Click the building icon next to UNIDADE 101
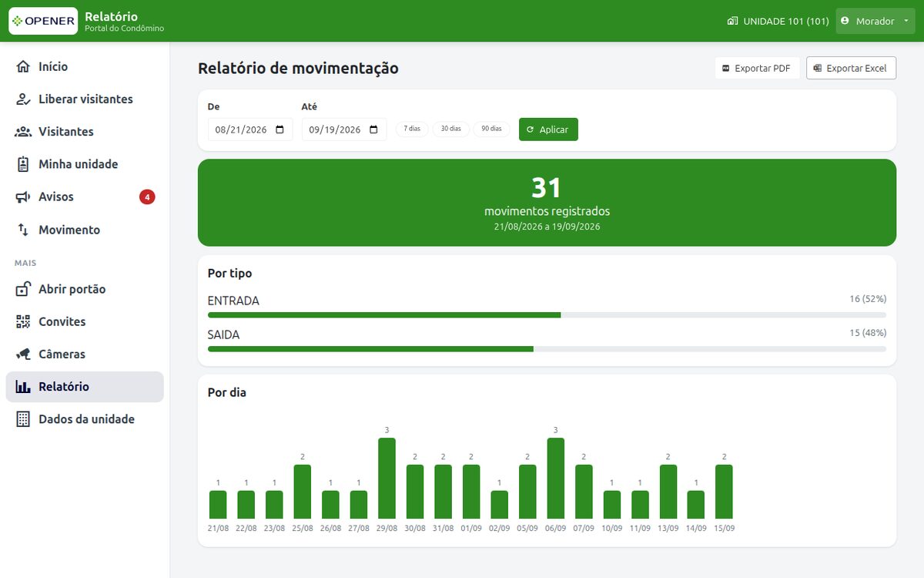Image resolution: width=924 pixels, height=578 pixels. [732, 21]
